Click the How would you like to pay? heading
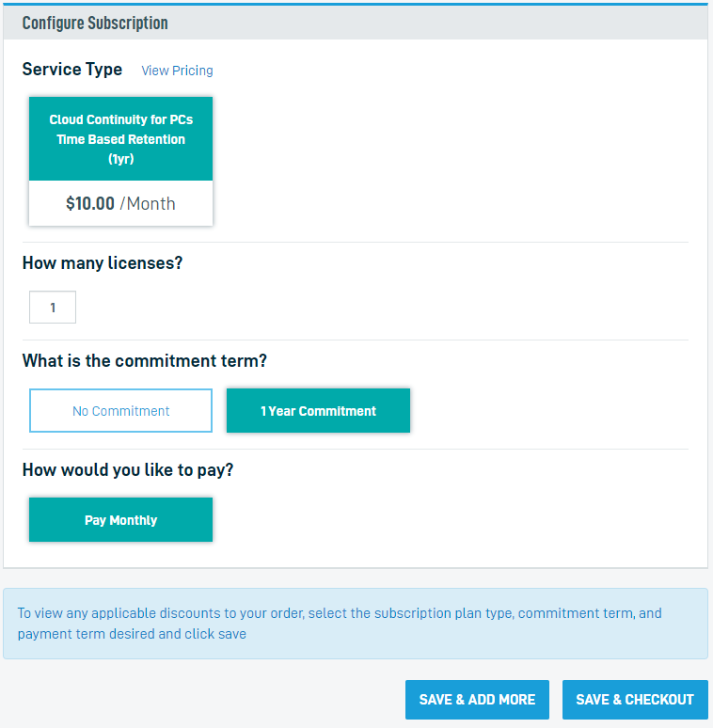The height and width of the screenshot is (728, 713). coord(128,469)
